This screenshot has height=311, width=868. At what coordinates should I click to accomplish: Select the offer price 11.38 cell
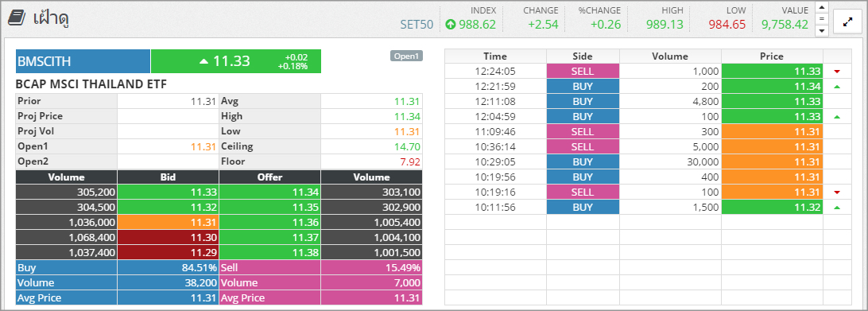pyautogui.click(x=270, y=252)
